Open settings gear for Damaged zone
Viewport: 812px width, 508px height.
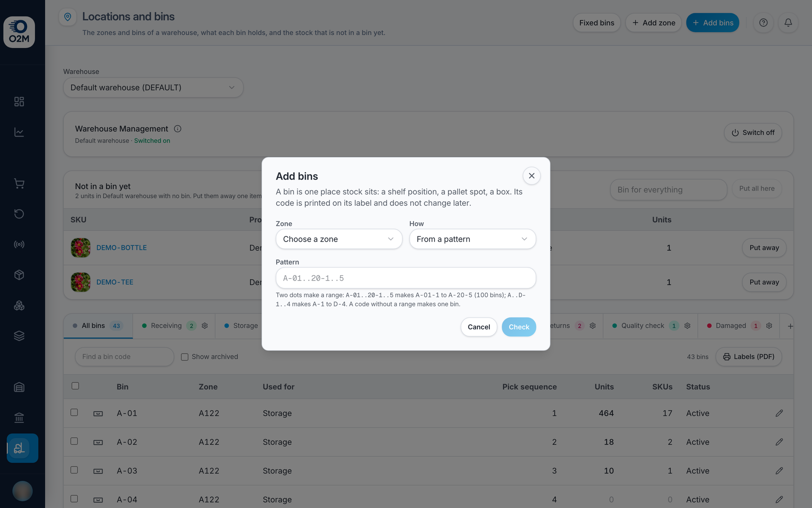pyautogui.click(x=769, y=326)
